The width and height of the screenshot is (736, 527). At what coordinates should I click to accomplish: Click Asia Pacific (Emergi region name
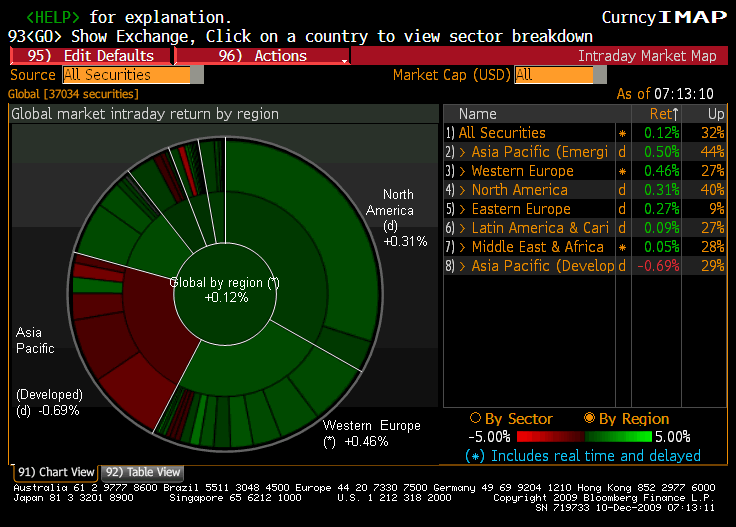point(540,152)
